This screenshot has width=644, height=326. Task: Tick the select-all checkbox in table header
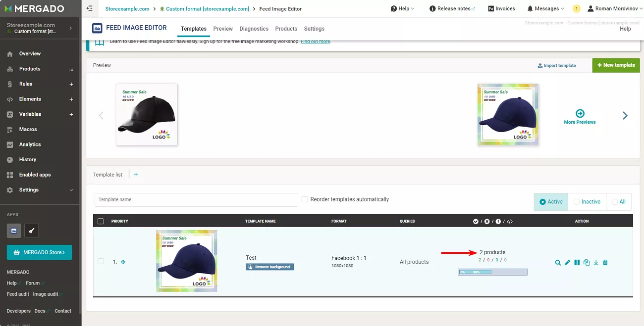point(101,221)
